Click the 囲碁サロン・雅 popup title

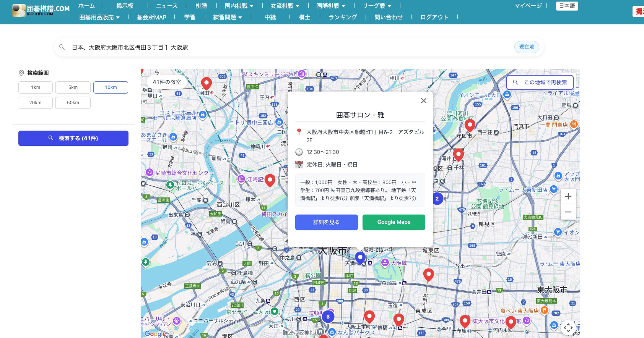tap(360, 115)
